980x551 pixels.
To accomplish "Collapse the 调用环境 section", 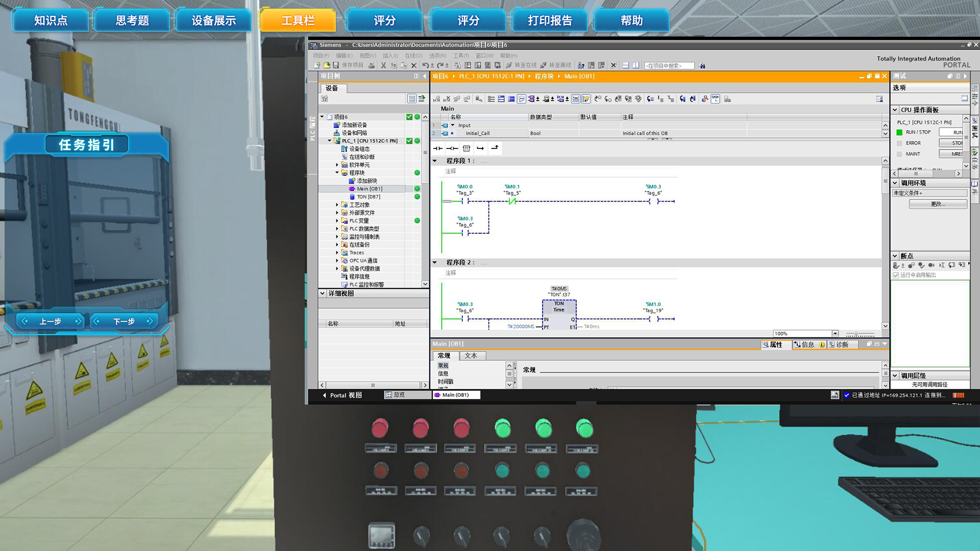I will coord(895,183).
